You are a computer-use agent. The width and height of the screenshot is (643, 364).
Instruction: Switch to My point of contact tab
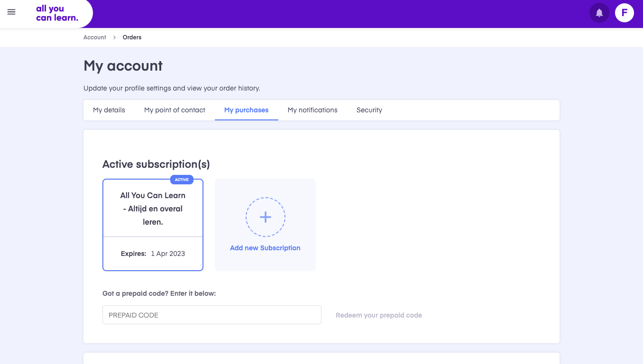click(x=175, y=110)
